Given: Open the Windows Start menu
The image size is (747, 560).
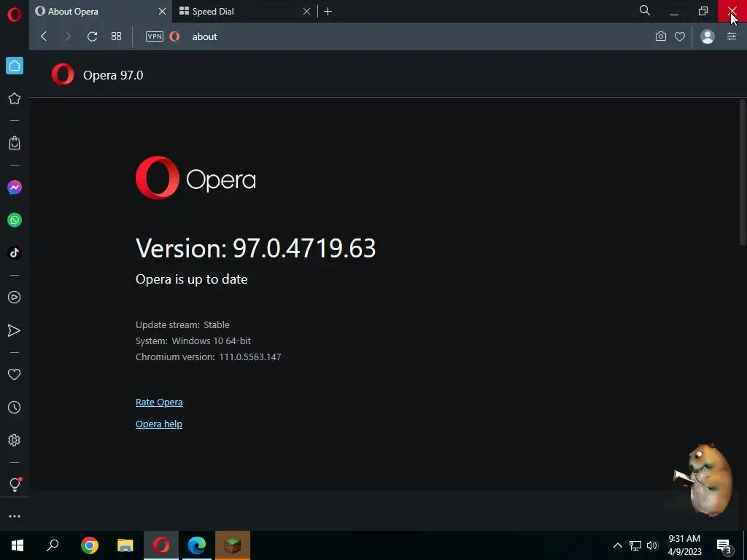Looking at the screenshot, I should [x=18, y=545].
